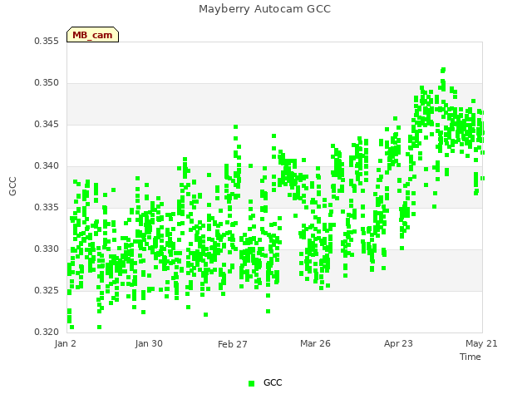Click the Jan 30 date label
Screen dimensions: 532x399
click(149, 343)
